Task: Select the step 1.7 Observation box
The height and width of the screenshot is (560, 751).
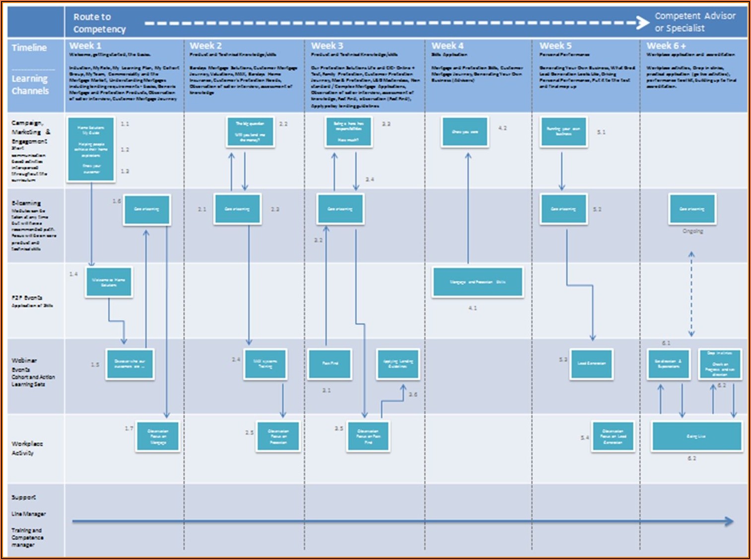Action: point(158,436)
